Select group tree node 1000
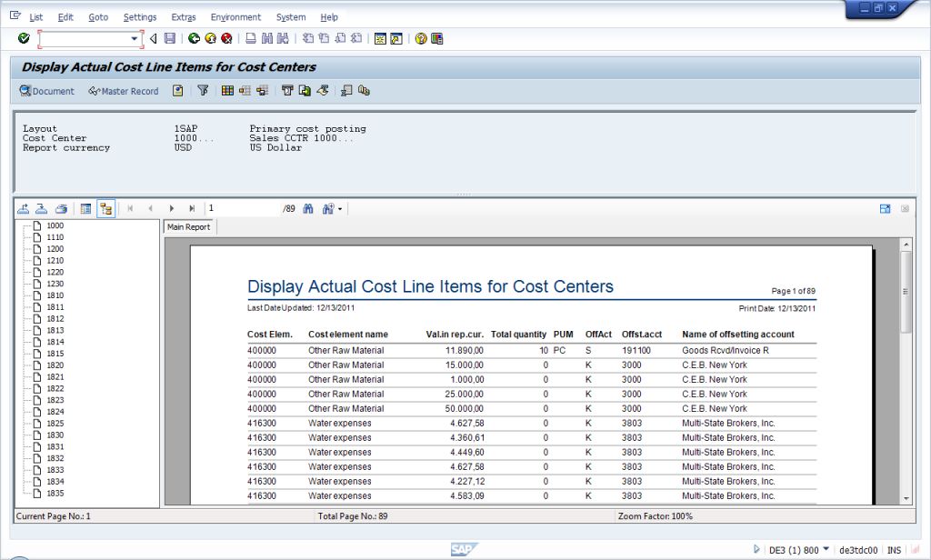The width and height of the screenshot is (931, 560). (x=55, y=225)
